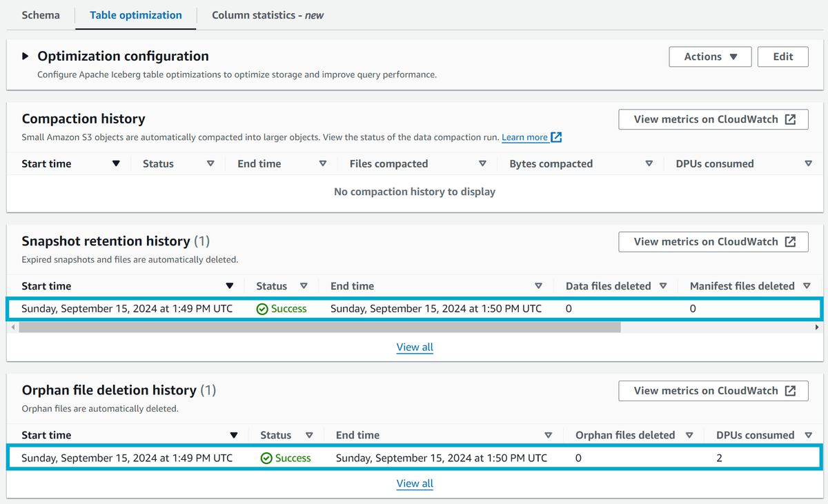
Task: Open the Actions dropdown
Action: [710, 57]
